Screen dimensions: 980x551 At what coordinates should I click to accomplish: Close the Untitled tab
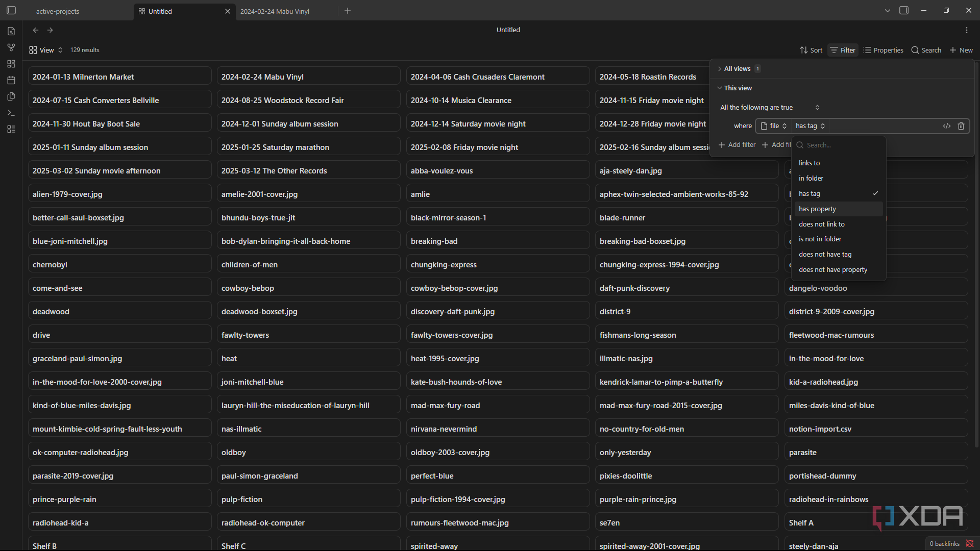pos(228,11)
